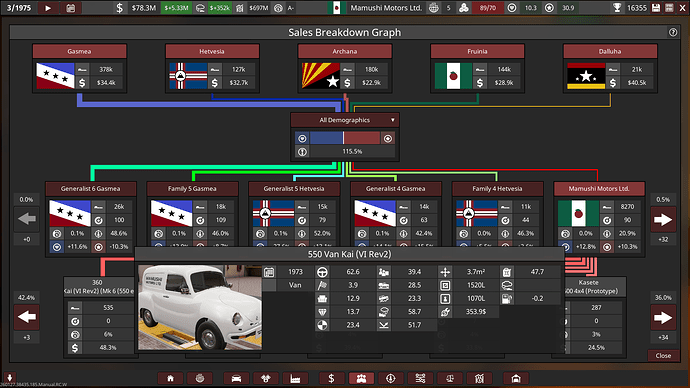
Task: Select the highlighted people tab in bottom bar
Action: tap(361, 378)
